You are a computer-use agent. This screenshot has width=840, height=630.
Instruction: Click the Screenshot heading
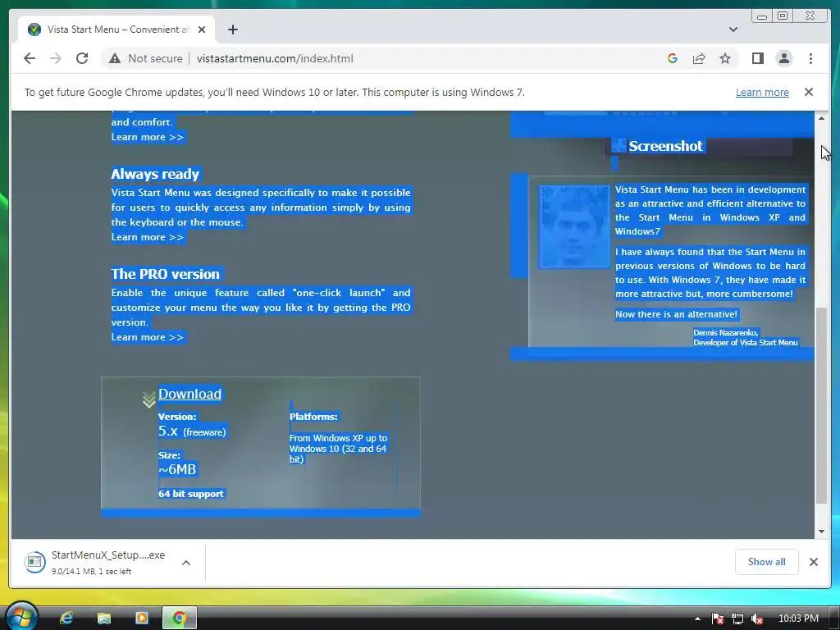point(665,146)
